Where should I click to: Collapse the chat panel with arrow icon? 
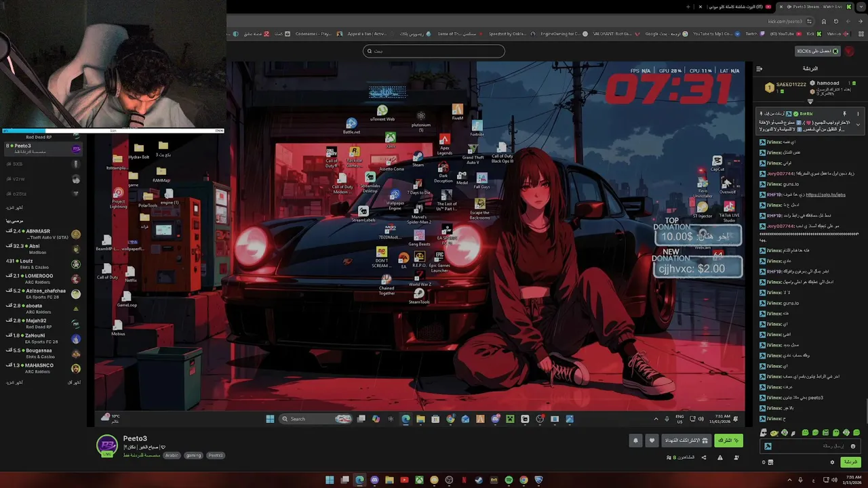(759, 68)
